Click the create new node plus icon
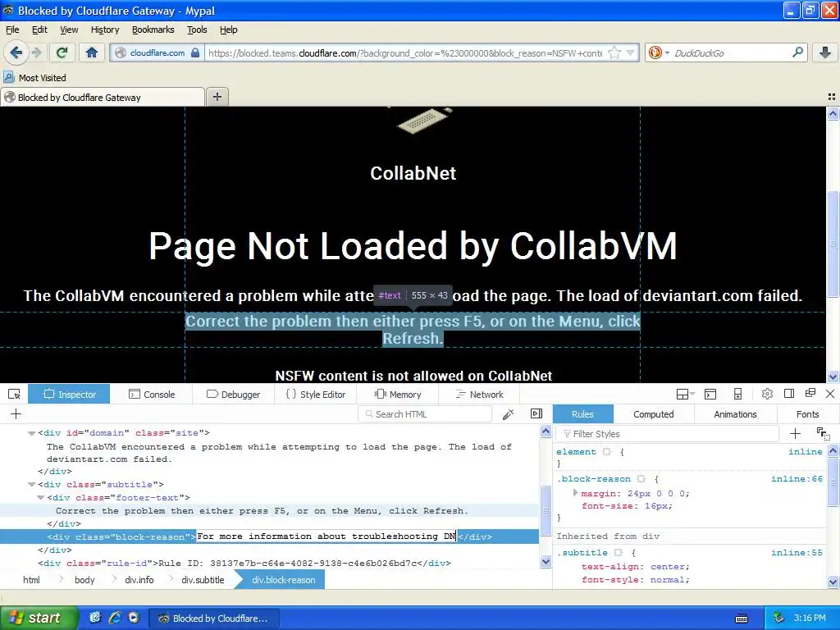 click(16, 413)
